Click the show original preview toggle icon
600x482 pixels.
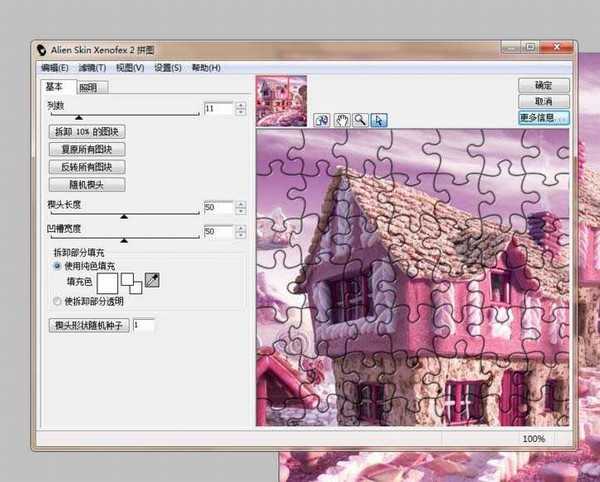(x=323, y=120)
